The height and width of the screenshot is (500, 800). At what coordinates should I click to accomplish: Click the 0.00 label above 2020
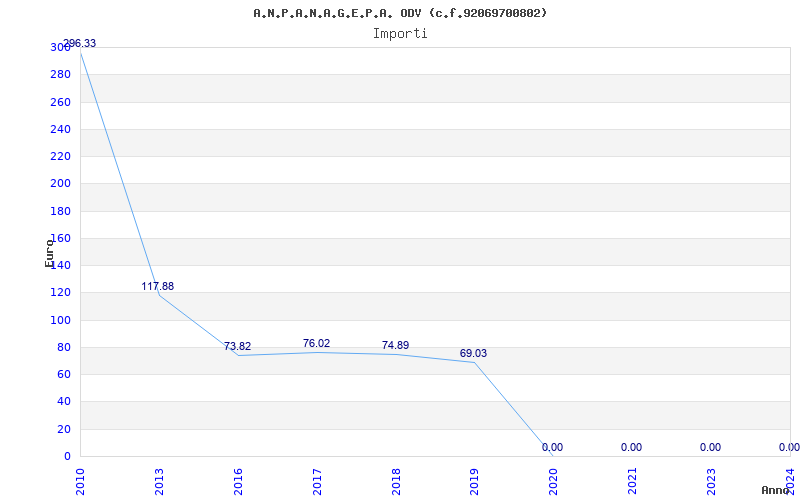click(552, 447)
